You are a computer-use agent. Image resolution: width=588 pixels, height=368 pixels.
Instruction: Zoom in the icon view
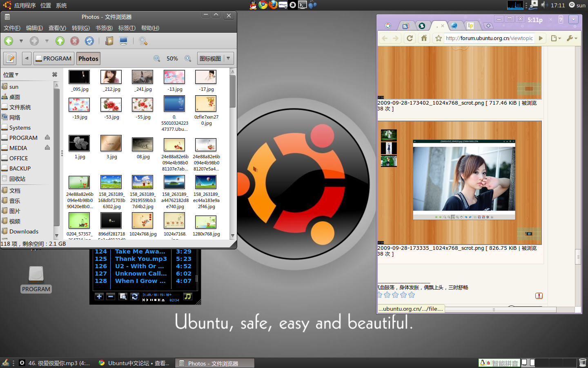(188, 58)
